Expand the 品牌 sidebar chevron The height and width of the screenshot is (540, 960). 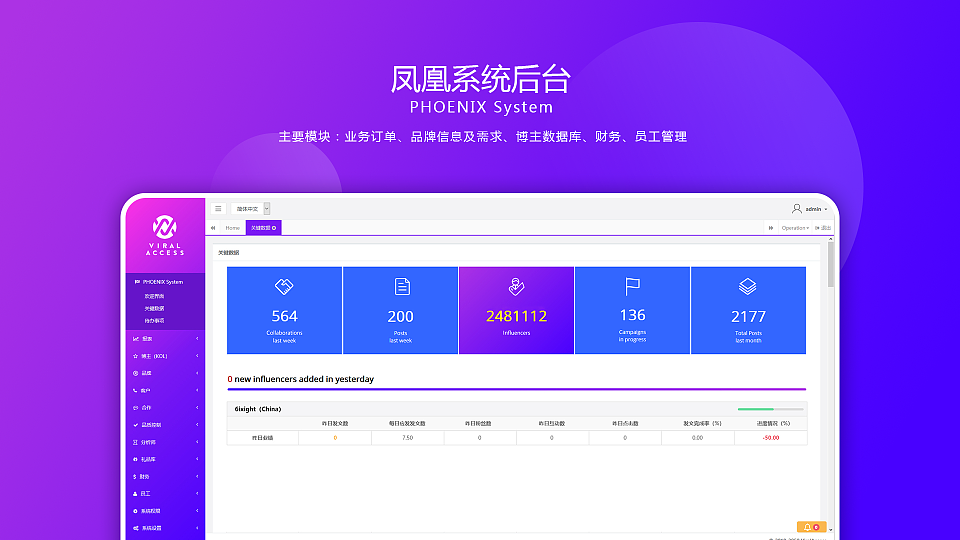tap(197, 373)
